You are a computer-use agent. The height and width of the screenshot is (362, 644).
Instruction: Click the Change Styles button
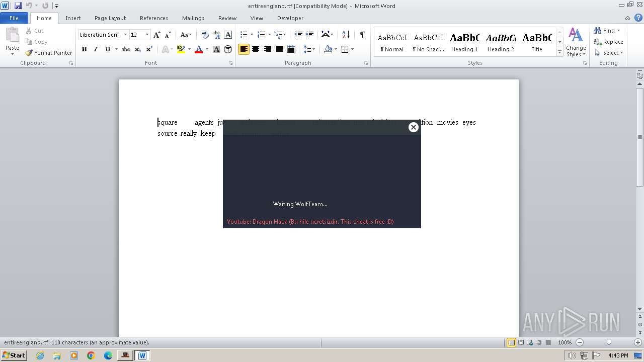tap(576, 42)
